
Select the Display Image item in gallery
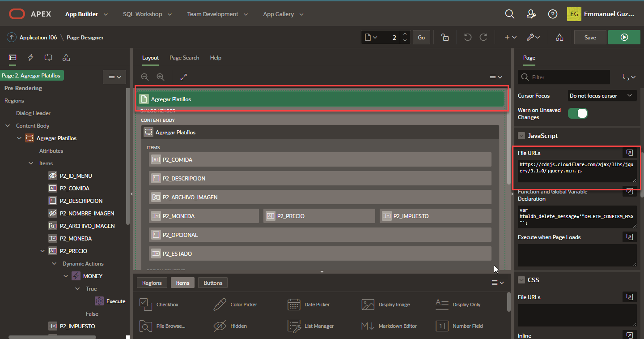[386, 305]
